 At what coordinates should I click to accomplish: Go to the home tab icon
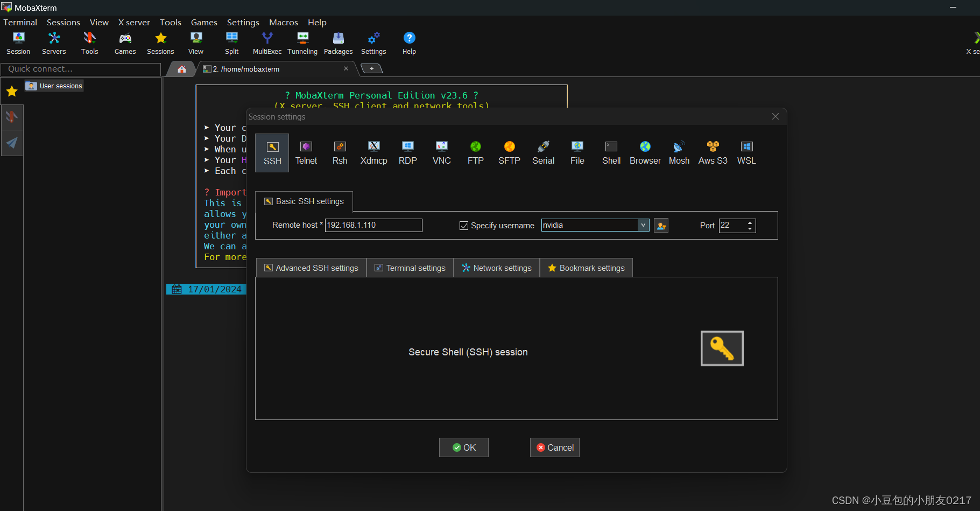coord(182,69)
